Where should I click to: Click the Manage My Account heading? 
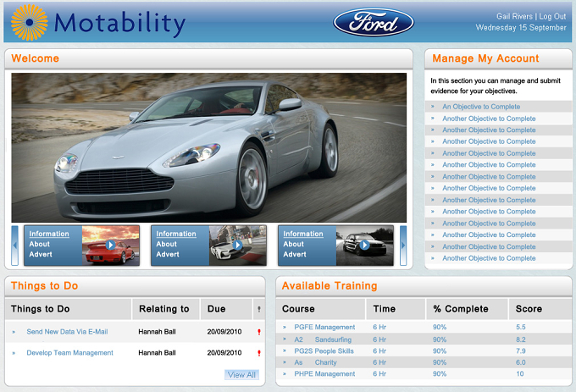(x=485, y=58)
